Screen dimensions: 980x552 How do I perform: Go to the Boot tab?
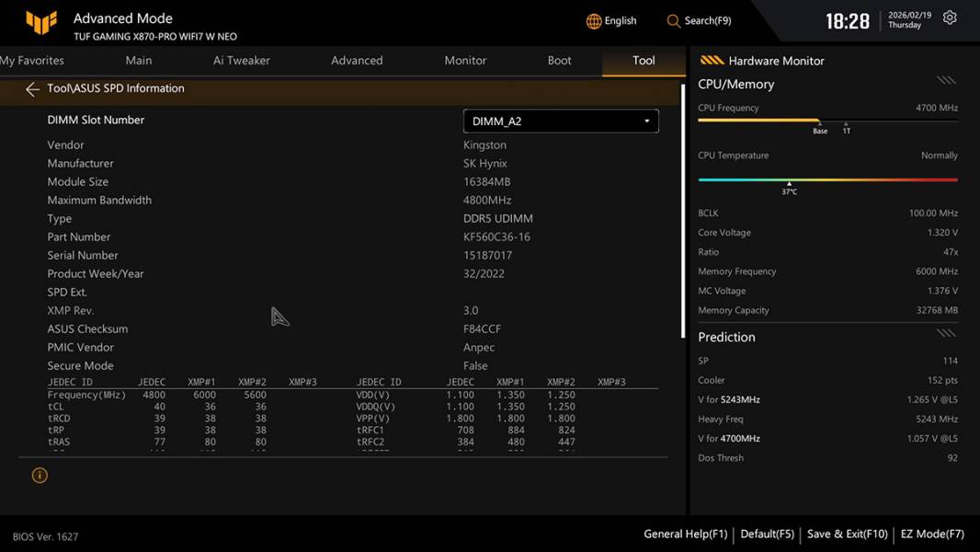pos(559,61)
